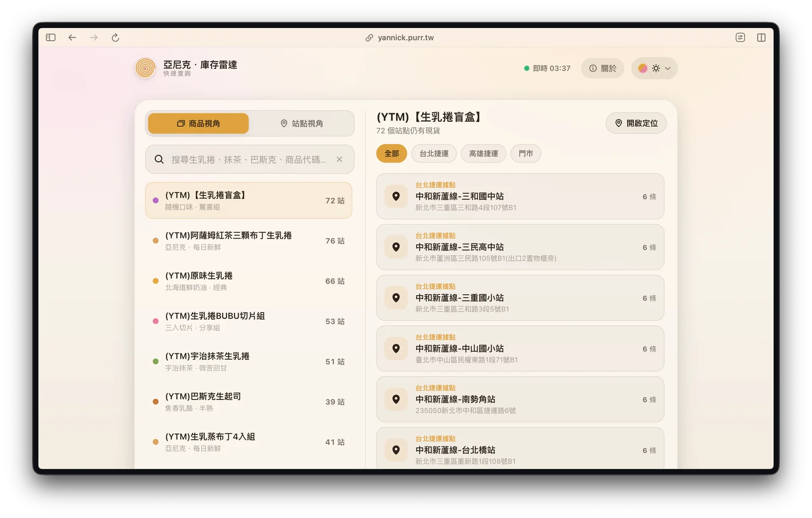Click the link icon beside yannick.purr.tw
This screenshot has width=812, height=518.
369,38
